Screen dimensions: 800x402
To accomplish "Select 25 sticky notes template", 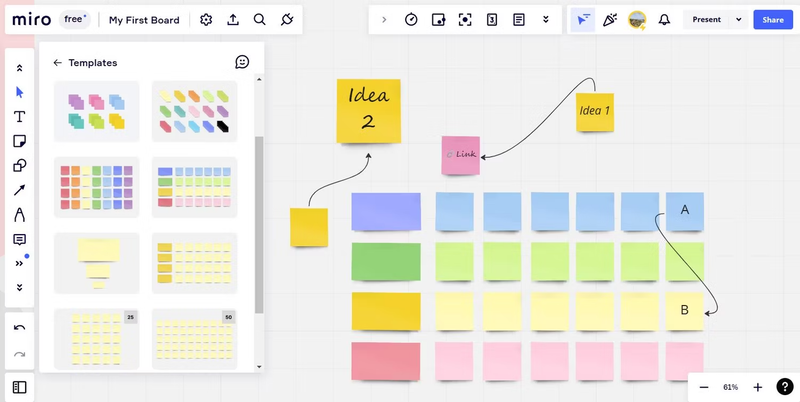I will 96,339.
